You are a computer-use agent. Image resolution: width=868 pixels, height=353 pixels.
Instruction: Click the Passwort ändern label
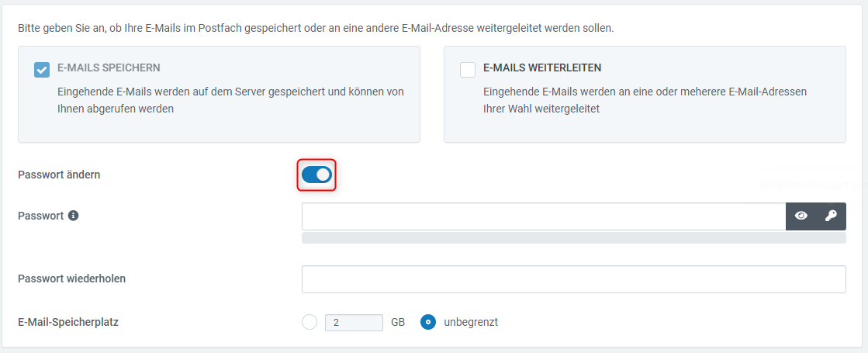pos(59,175)
